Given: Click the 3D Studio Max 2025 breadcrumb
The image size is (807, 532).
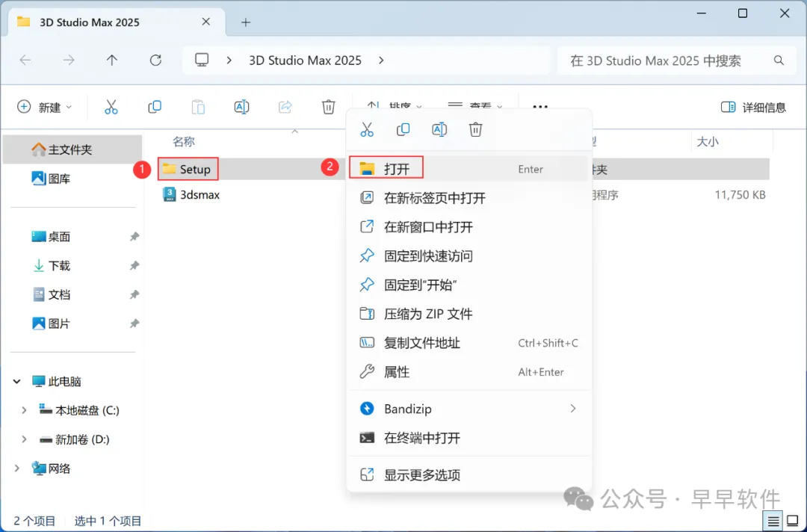Looking at the screenshot, I should click(x=305, y=61).
